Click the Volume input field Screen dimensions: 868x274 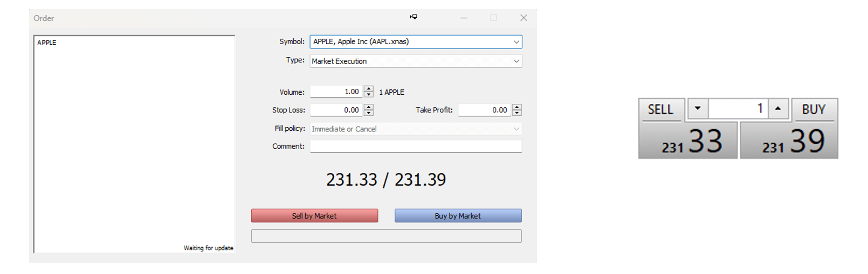click(x=336, y=92)
